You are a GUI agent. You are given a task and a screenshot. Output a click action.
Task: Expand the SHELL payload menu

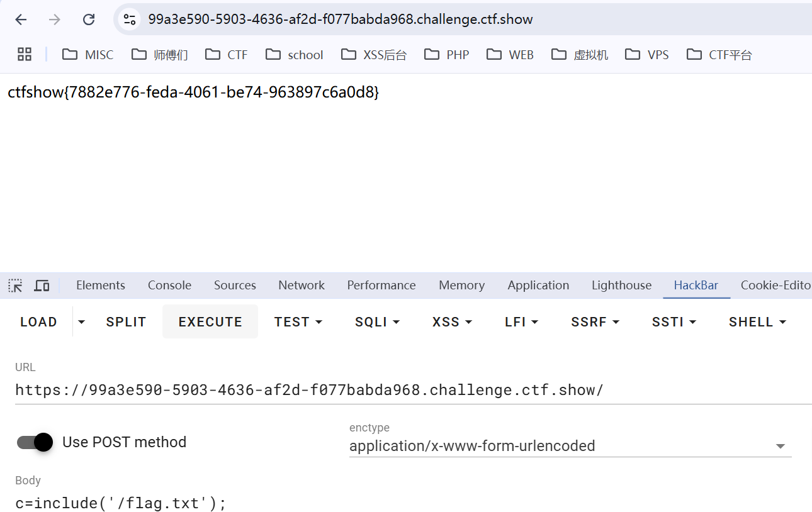[758, 321]
